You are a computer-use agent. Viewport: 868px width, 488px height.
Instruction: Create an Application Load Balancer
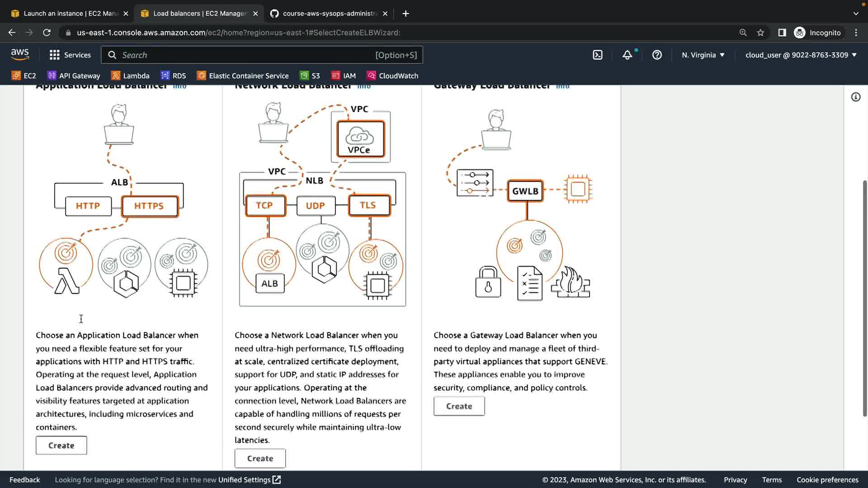[61, 446]
